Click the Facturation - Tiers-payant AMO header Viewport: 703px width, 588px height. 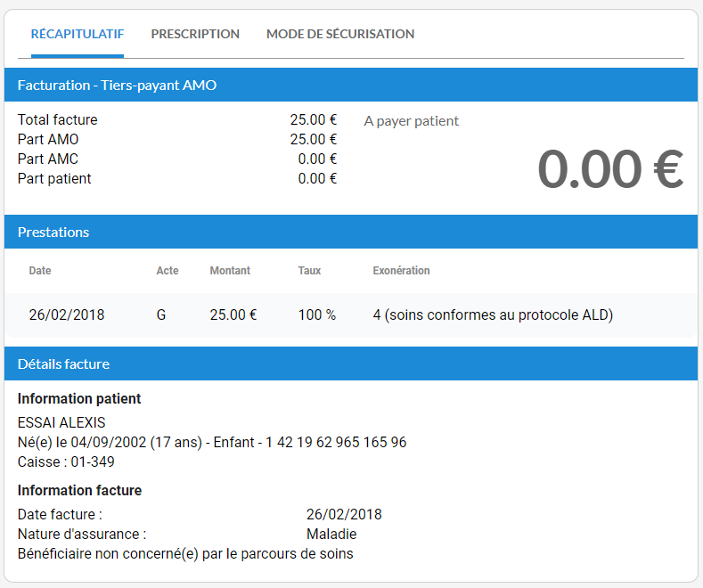[x=117, y=86]
